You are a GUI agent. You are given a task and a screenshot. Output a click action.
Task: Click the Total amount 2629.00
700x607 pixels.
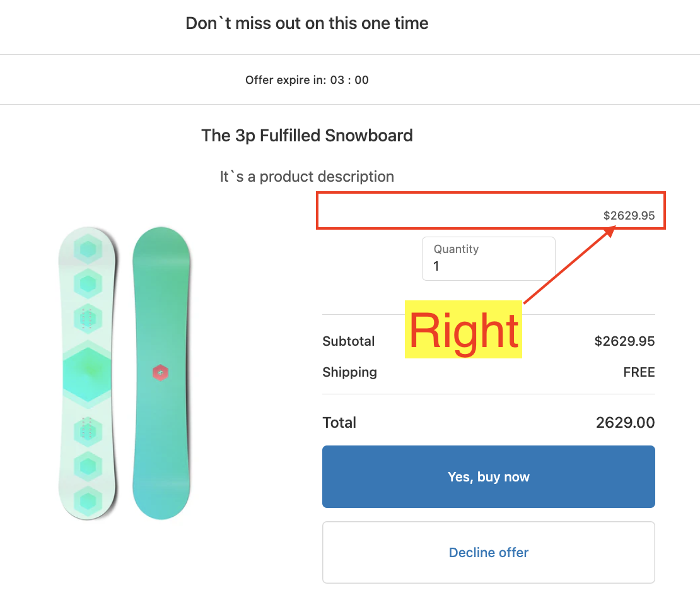(625, 423)
